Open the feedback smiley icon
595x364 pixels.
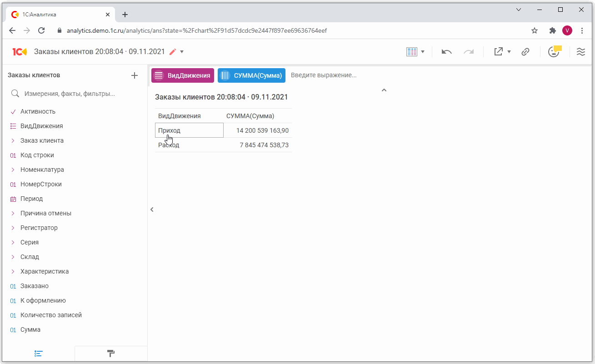[x=554, y=51]
